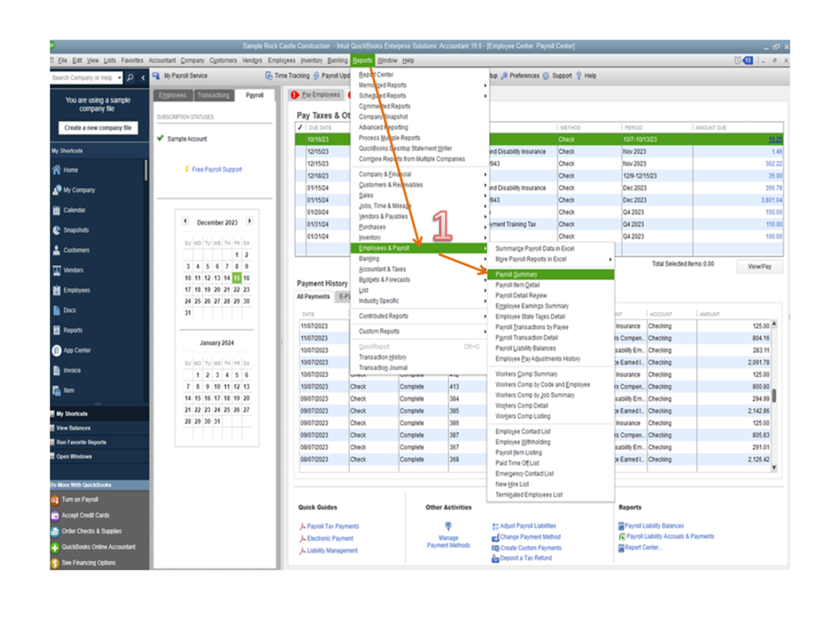Open the Invoice shortcut

tap(66, 371)
